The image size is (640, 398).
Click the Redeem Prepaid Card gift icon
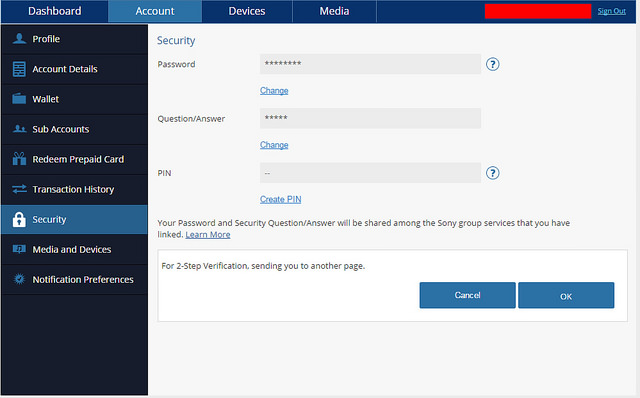19,159
